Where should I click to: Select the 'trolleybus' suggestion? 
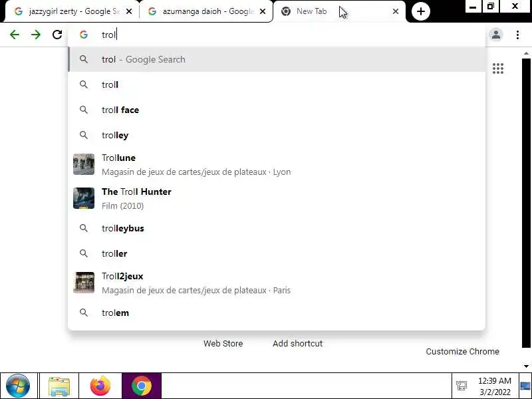[277, 228]
